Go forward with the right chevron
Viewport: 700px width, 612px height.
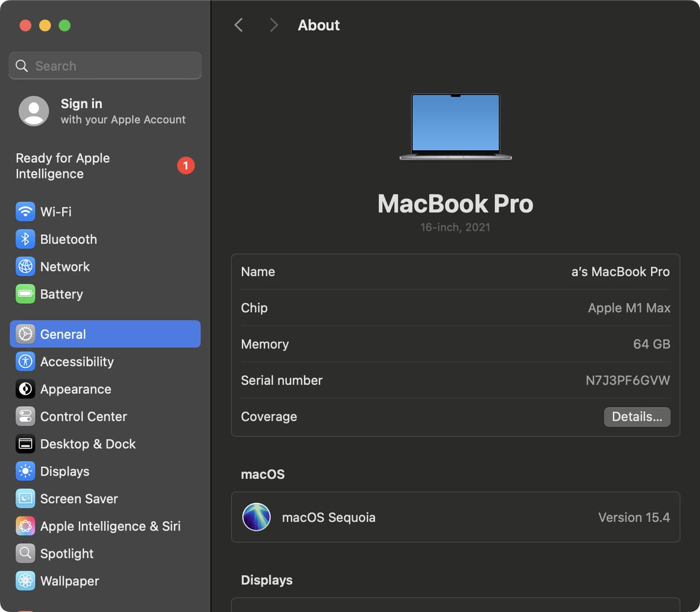274,25
